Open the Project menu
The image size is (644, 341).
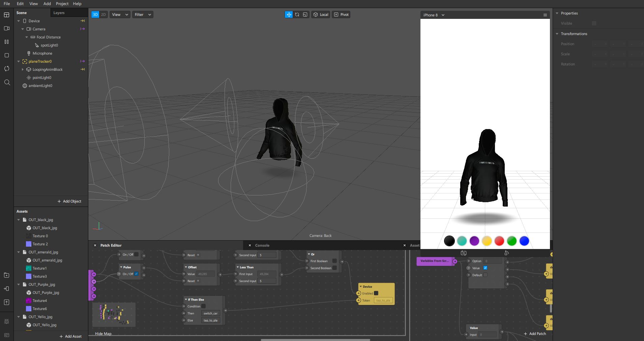(x=62, y=4)
